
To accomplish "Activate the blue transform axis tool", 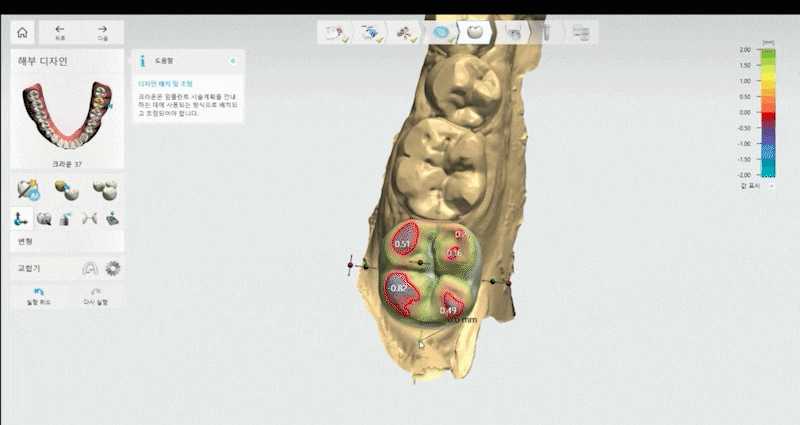I will (x=22, y=218).
